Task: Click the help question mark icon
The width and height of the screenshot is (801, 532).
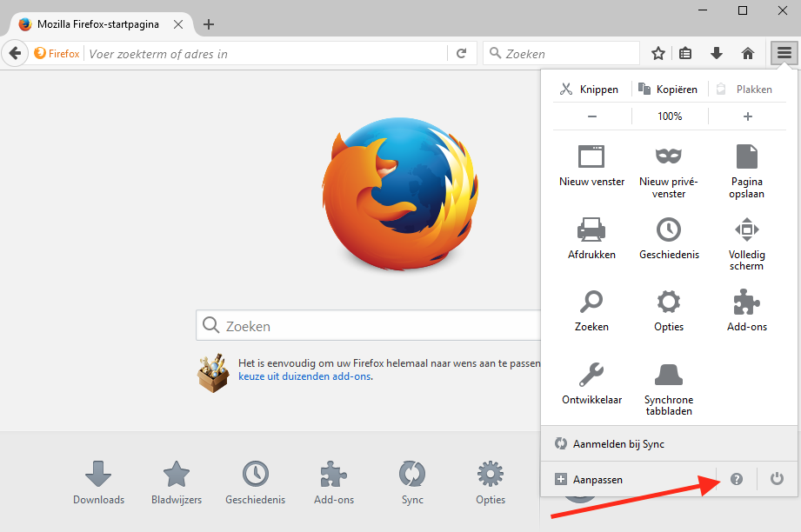Action: click(x=737, y=479)
